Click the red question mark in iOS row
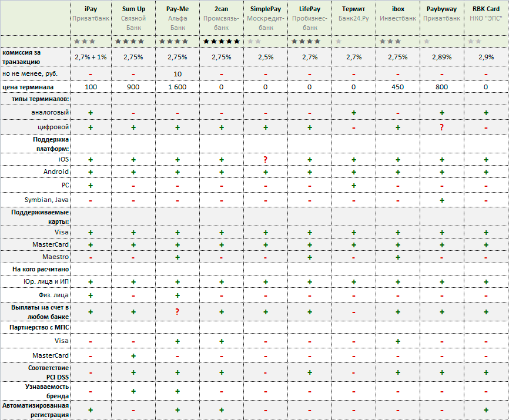The image size is (509, 420). click(x=266, y=159)
